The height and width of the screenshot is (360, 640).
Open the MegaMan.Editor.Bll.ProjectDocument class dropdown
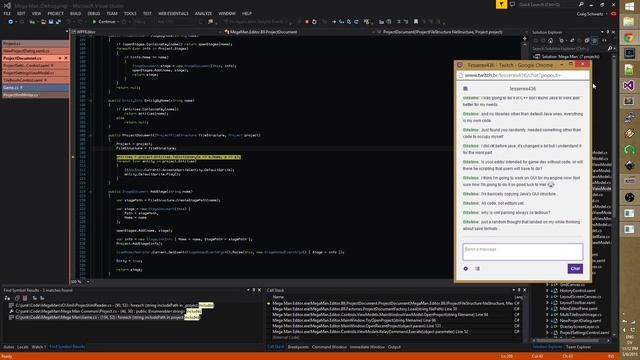pyautogui.click(x=300, y=32)
